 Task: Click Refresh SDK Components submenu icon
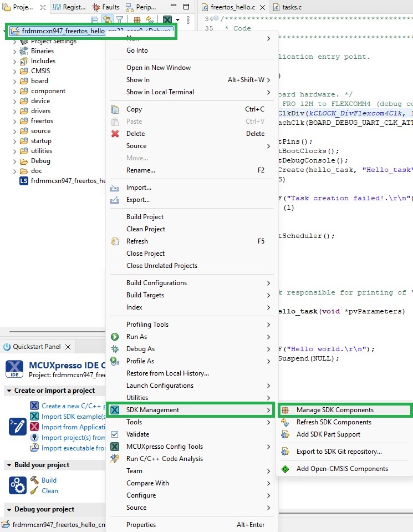[285, 422]
